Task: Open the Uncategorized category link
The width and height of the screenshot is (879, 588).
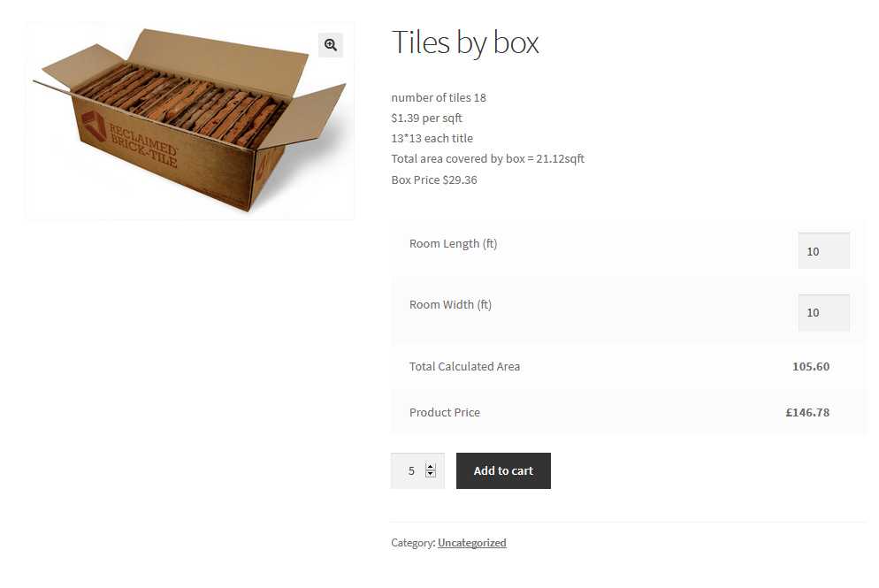Action: [x=472, y=543]
